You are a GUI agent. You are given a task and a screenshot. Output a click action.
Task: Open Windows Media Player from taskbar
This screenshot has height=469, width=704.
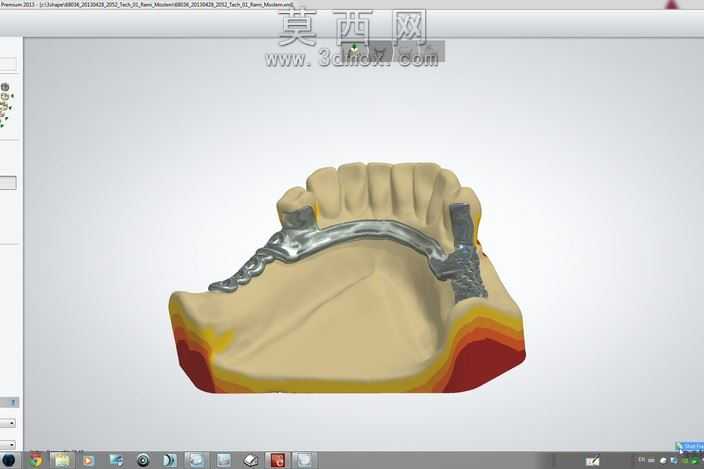[89, 460]
